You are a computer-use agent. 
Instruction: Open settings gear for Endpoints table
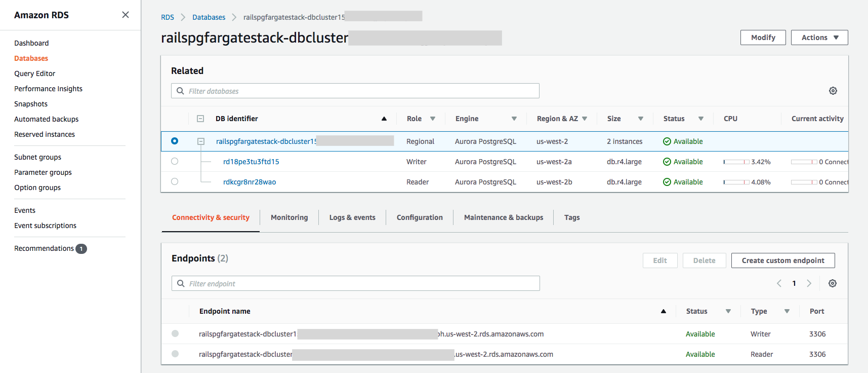coord(833,283)
